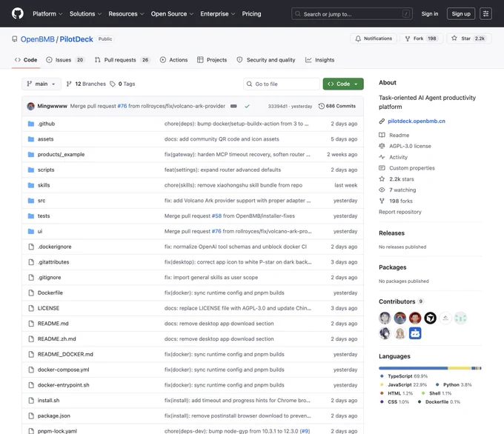Open Mingwwww's avatar in latest commit
This screenshot has width=504, height=434.
(x=31, y=106)
